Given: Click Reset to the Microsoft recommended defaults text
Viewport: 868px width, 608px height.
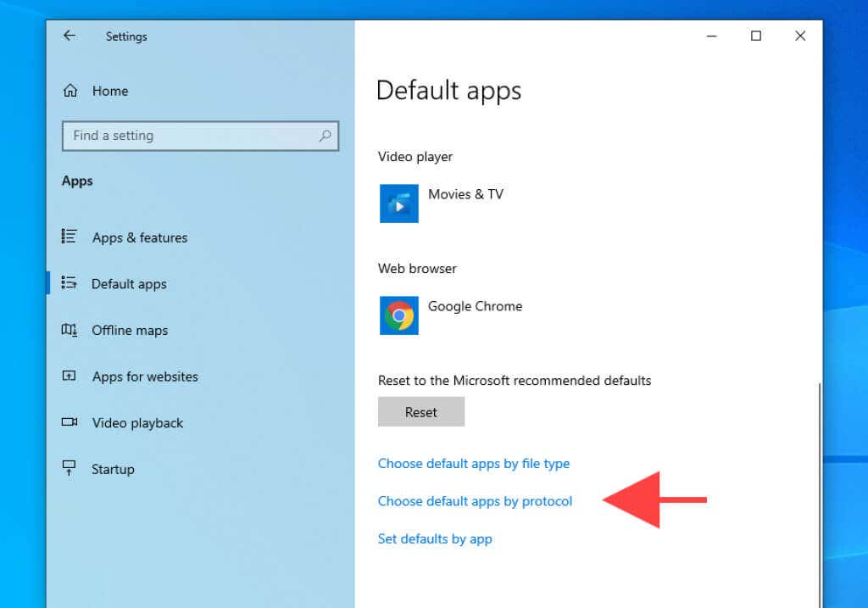Looking at the screenshot, I should [515, 381].
